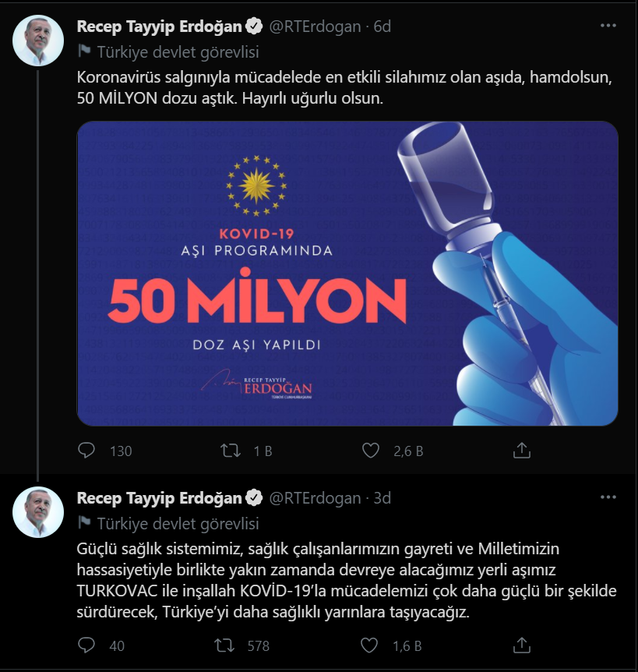Open the 50 MİLYON vaccine image
Viewport: 638px width, 672px height.
(x=347, y=273)
